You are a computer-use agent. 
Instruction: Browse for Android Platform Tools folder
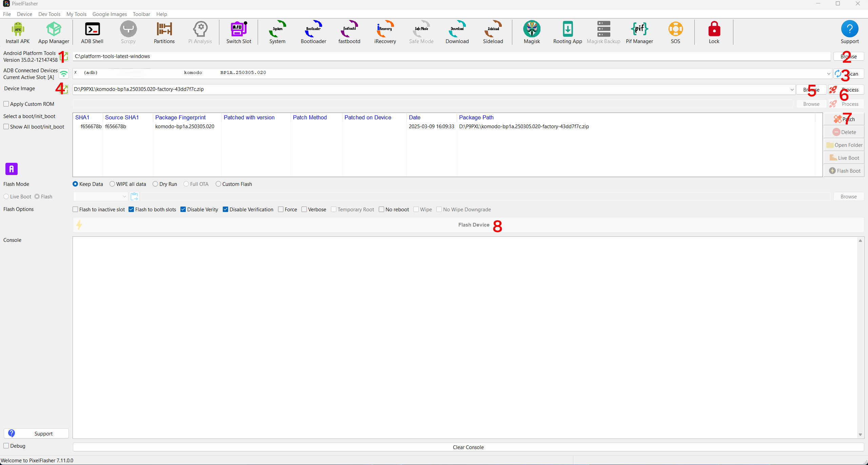tap(849, 56)
